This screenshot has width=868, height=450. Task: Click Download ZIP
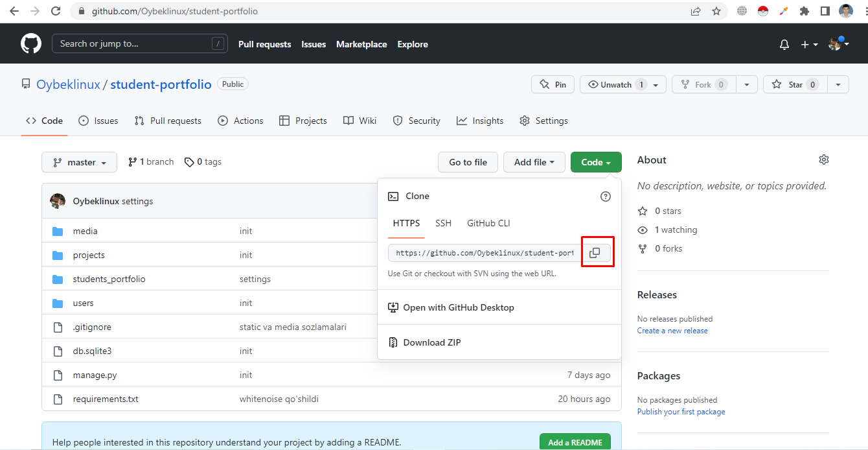click(431, 342)
